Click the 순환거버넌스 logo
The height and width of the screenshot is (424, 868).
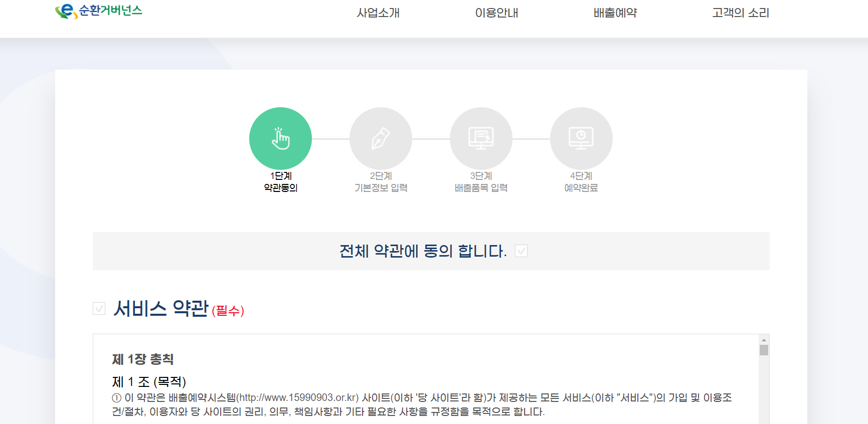coord(99,11)
